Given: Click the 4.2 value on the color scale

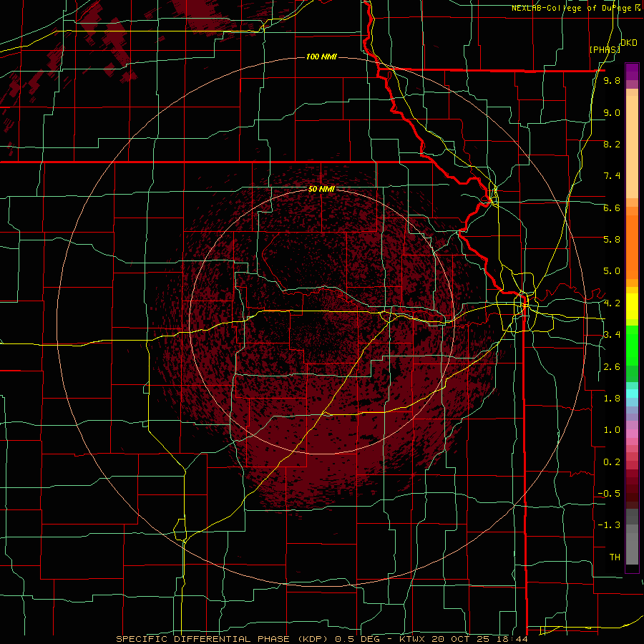Looking at the screenshot, I should (612, 303).
